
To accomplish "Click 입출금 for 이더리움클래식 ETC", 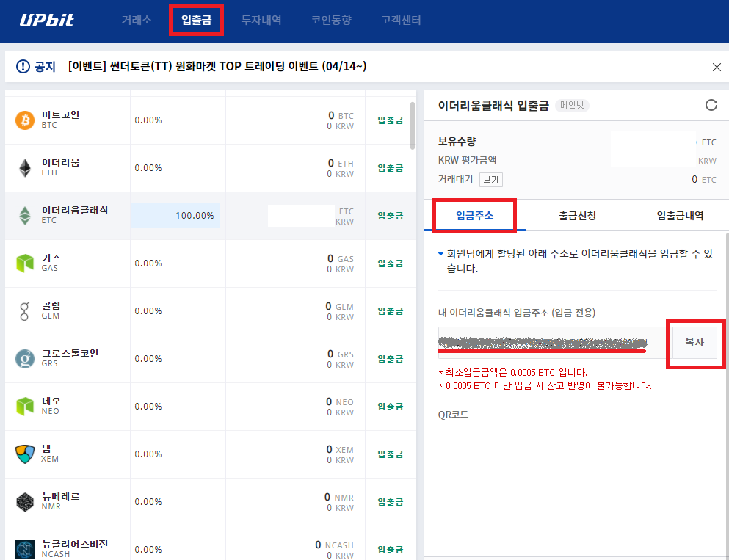I will (x=390, y=216).
